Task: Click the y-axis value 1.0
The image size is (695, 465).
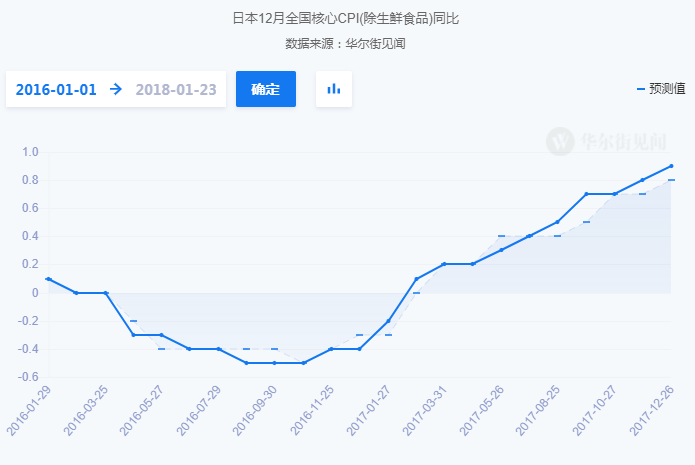Action: click(30, 152)
